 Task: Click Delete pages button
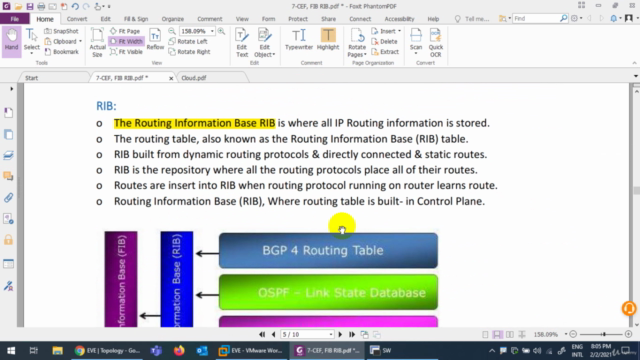coord(384,41)
